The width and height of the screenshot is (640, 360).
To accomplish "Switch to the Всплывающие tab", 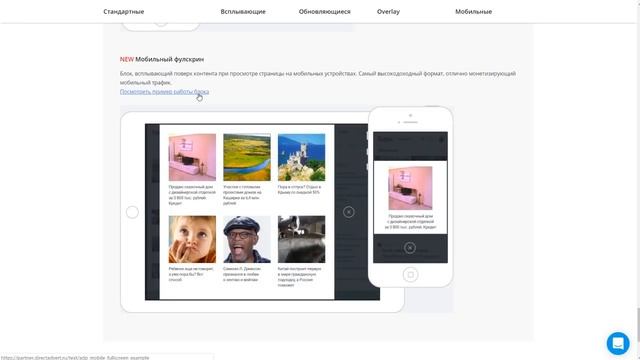I will (x=243, y=11).
